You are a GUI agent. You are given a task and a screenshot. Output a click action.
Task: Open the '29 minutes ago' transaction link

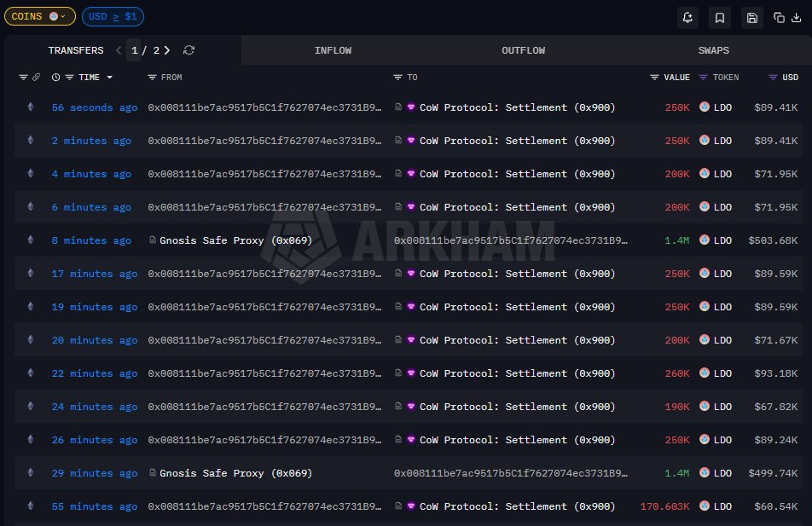click(94, 473)
